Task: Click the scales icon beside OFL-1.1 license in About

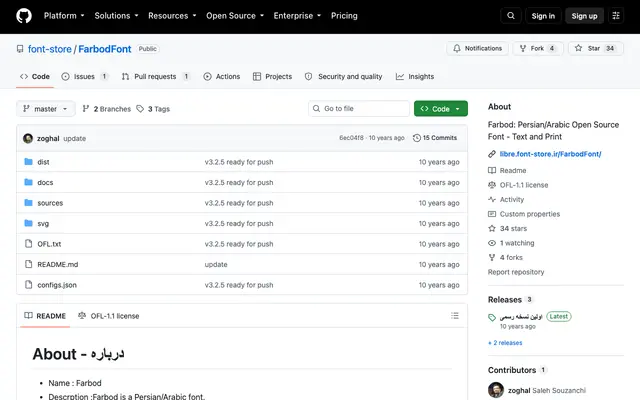Action: coord(492,185)
